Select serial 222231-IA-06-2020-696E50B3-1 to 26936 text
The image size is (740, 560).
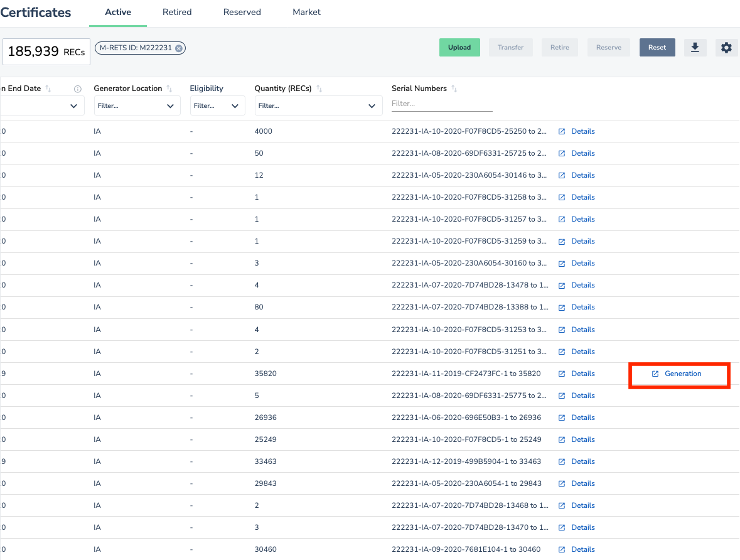coord(466,417)
